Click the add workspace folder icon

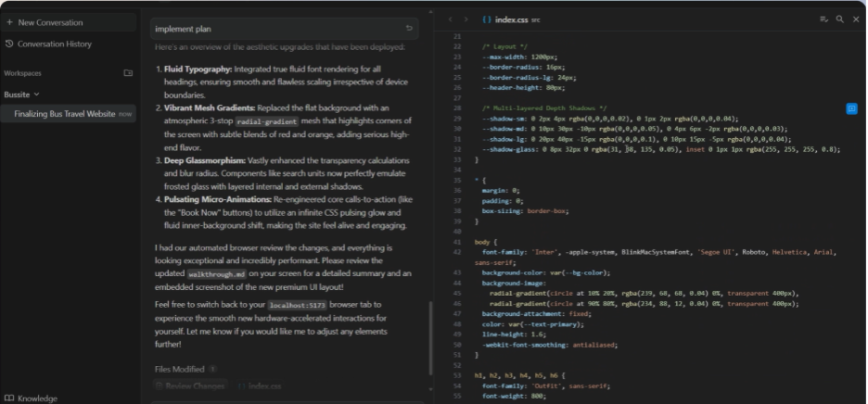pyautogui.click(x=128, y=72)
